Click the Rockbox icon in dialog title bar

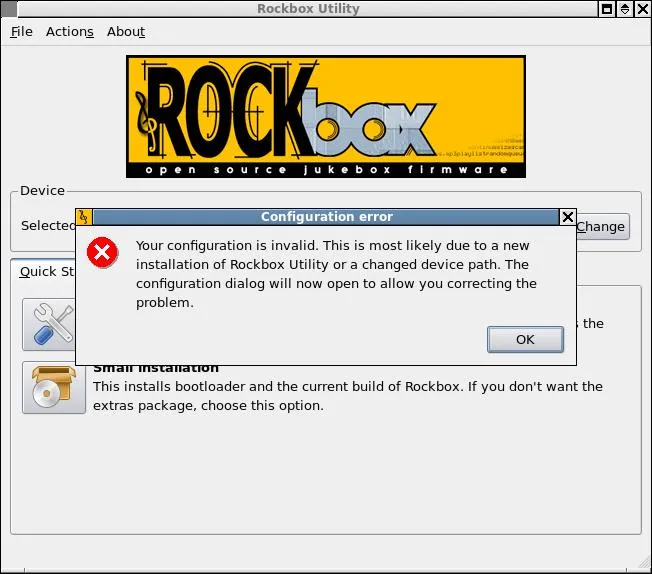click(x=84, y=217)
